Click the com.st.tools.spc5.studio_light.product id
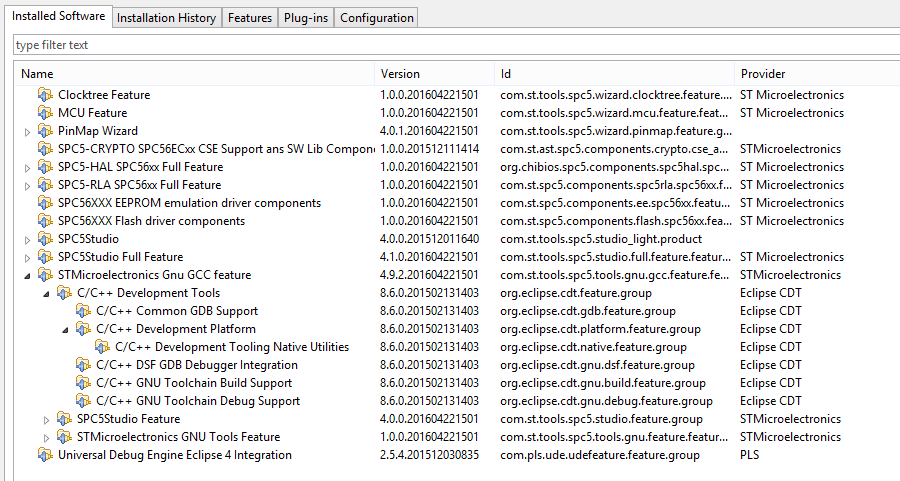Viewport: 900px width, 481px height. 601,239
